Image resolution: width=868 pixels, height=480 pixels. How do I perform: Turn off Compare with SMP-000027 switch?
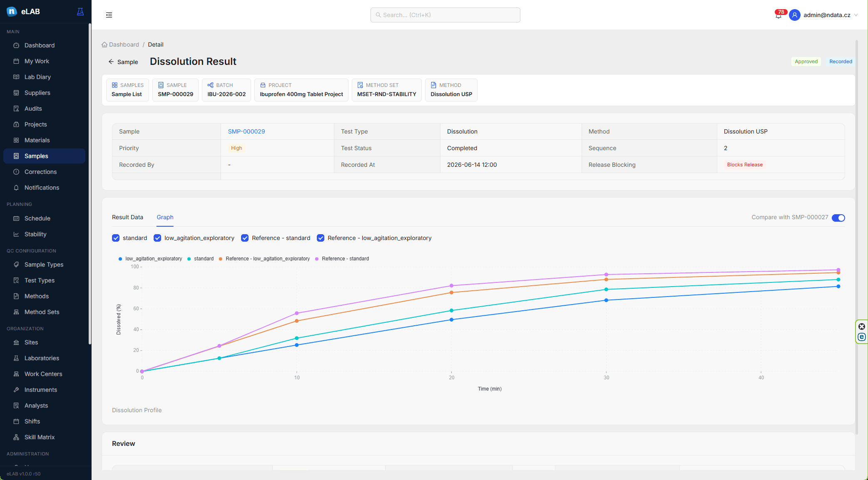(x=838, y=218)
